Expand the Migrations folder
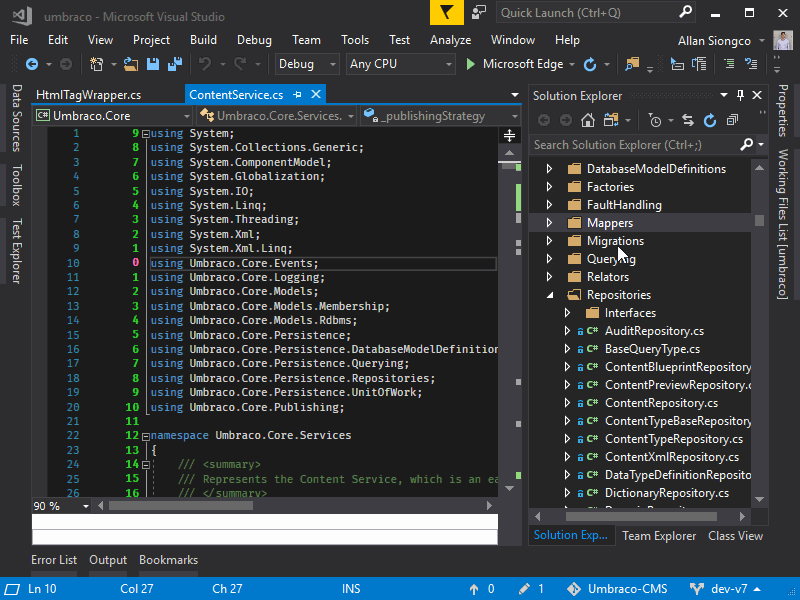The image size is (800, 600). [x=549, y=241]
